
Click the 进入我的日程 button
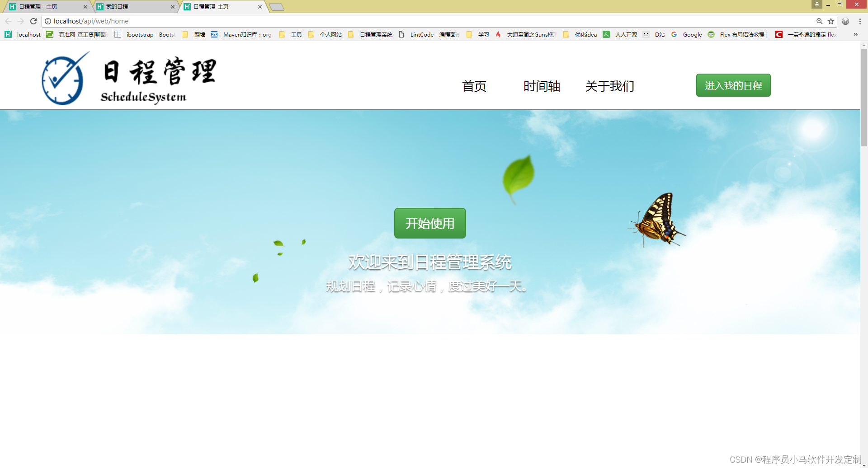733,85
